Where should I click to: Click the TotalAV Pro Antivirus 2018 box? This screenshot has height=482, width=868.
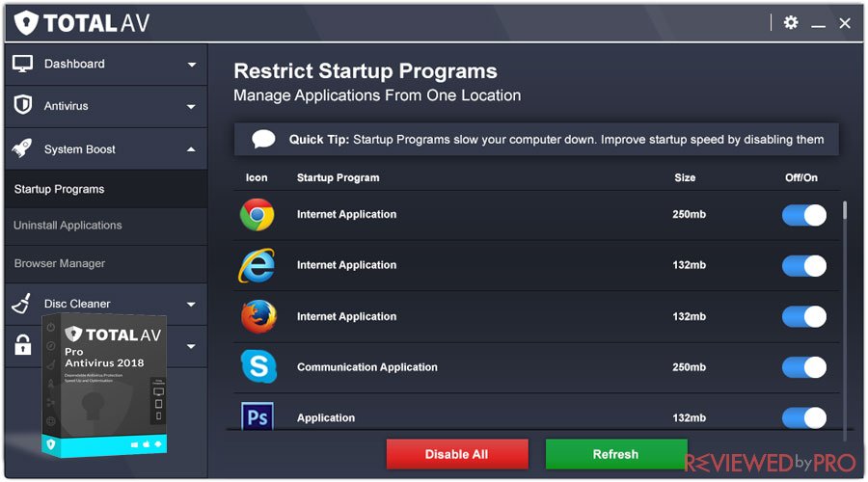[104, 386]
